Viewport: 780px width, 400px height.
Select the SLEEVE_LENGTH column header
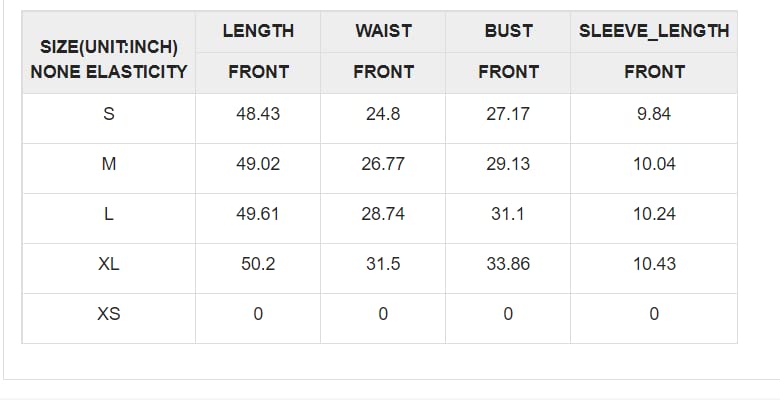coord(654,31)
